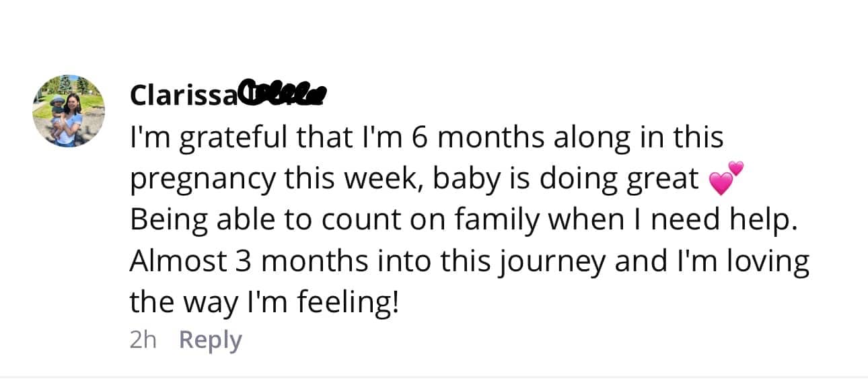The width and height of the screenshot is (868, 389).
Task: Click the 2h timestamp
Action: [x=143, y=340]
